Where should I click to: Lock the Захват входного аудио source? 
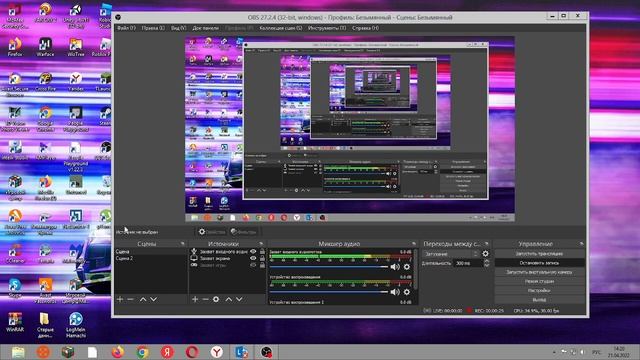pos(262,251)
